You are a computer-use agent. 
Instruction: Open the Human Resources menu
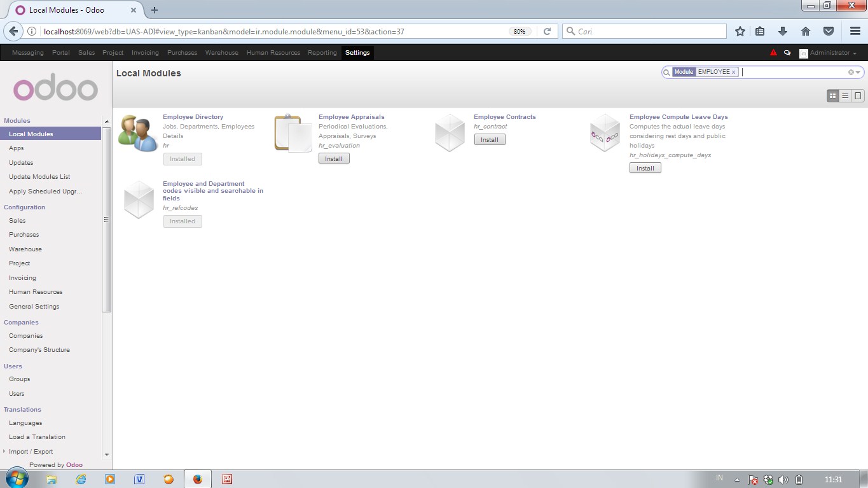click(273, 52)
